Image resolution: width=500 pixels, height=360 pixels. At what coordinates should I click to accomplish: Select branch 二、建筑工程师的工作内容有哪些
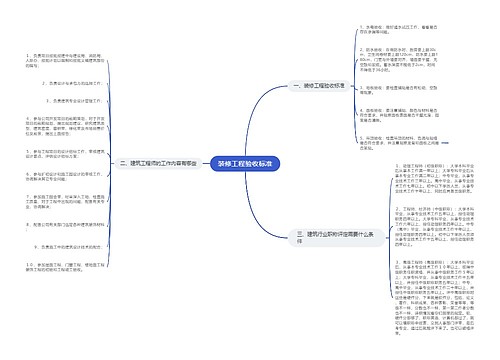158,163
